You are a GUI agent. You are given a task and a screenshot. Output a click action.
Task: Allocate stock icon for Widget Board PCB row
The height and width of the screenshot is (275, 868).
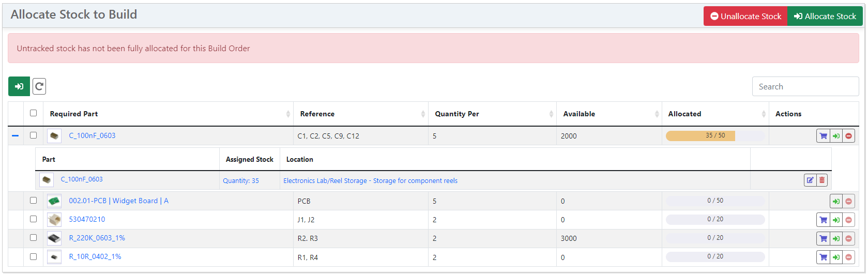pyautogui.click(x=836, y=201)
